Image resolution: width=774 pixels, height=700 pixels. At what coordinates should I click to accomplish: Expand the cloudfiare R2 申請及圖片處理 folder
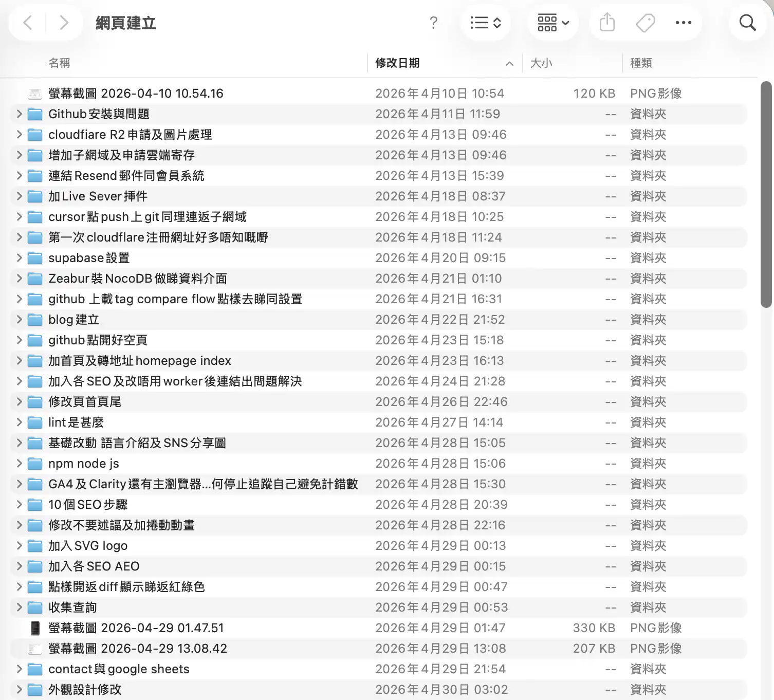point(19,134)
